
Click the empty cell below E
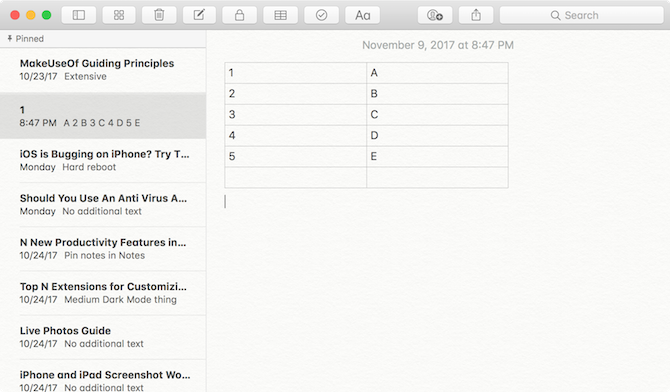[438, 177]
